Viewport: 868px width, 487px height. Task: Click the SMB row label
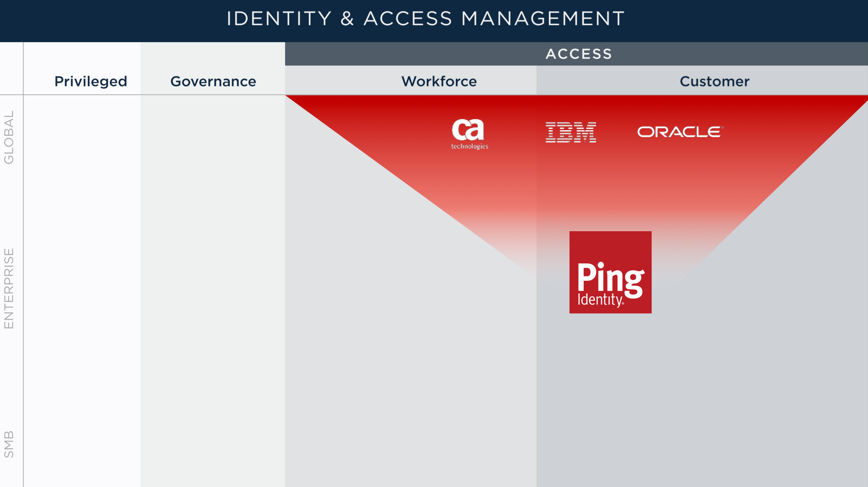9,444
